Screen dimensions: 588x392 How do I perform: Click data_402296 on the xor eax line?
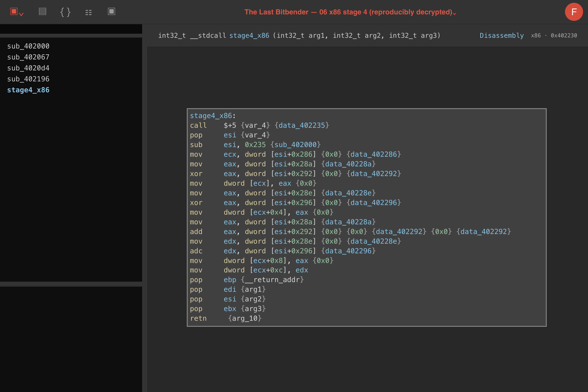374,202
